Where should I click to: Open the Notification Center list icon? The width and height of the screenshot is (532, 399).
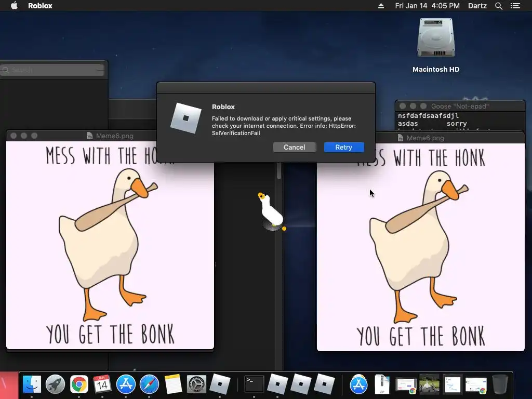pyautogui.click(x=515, y=6)
